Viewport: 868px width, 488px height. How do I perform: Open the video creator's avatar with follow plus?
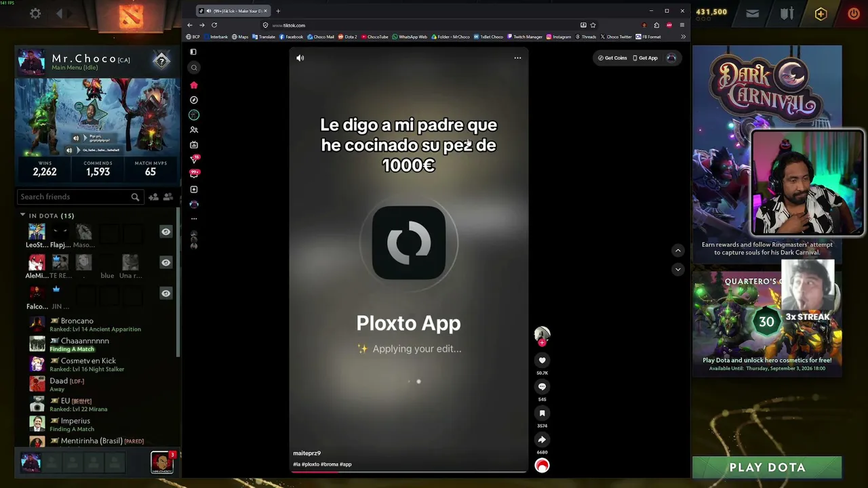pos(542,335)
